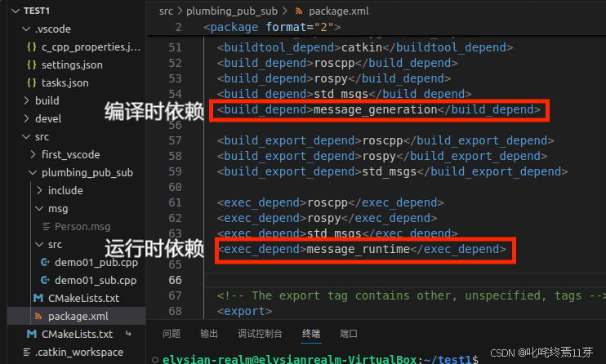Image resolution: width=606 pixels, height=364 pixels.
Task: Click the export tag comment on line 67
Action: point(411,295)
